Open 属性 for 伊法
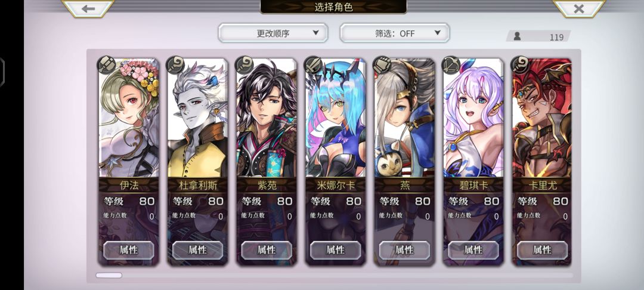Screen dimensions: 644x290 tap(129, 250)
